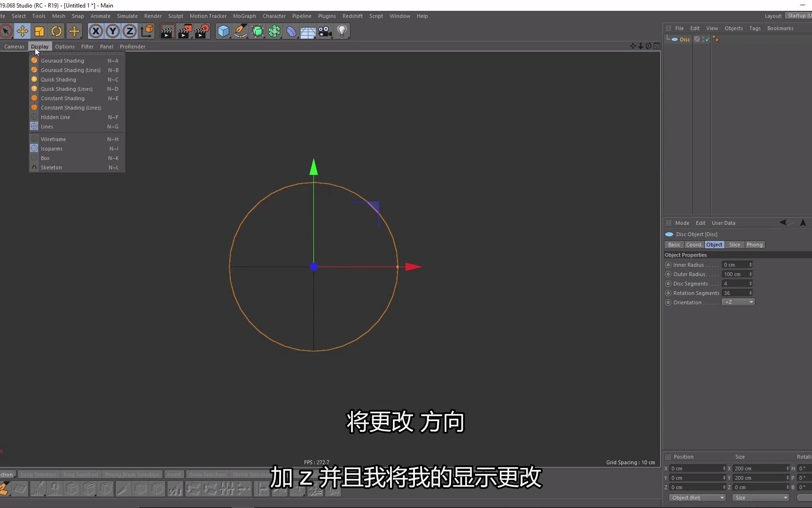Choose Wireframe from the Display menu
The width and height of the screenshot is (812, 508).
[54, 139]
